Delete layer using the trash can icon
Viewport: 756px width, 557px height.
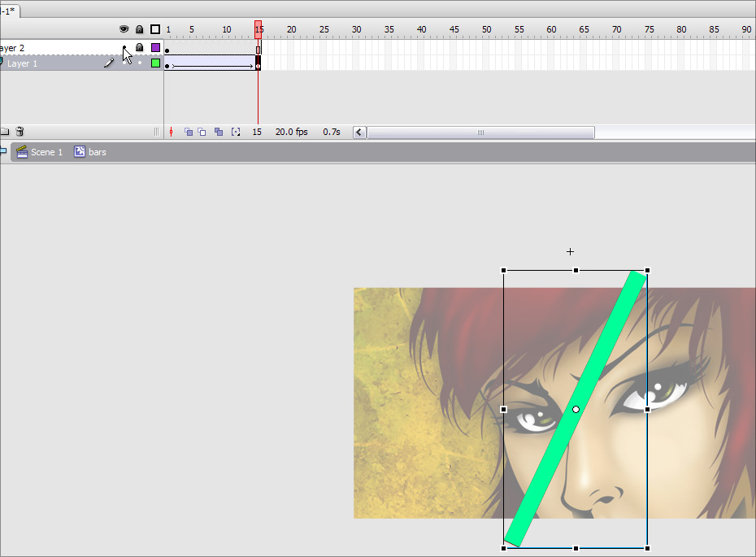pos(20,132)
